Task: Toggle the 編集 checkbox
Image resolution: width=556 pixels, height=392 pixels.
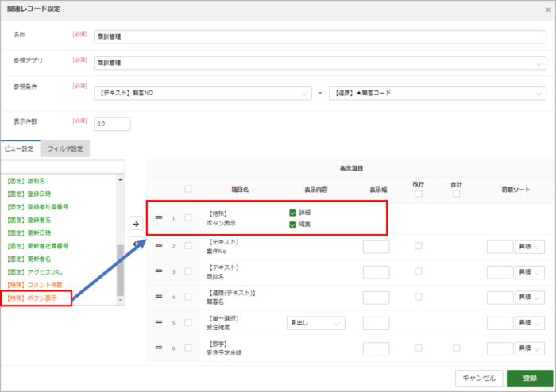Action: [292, 225]
